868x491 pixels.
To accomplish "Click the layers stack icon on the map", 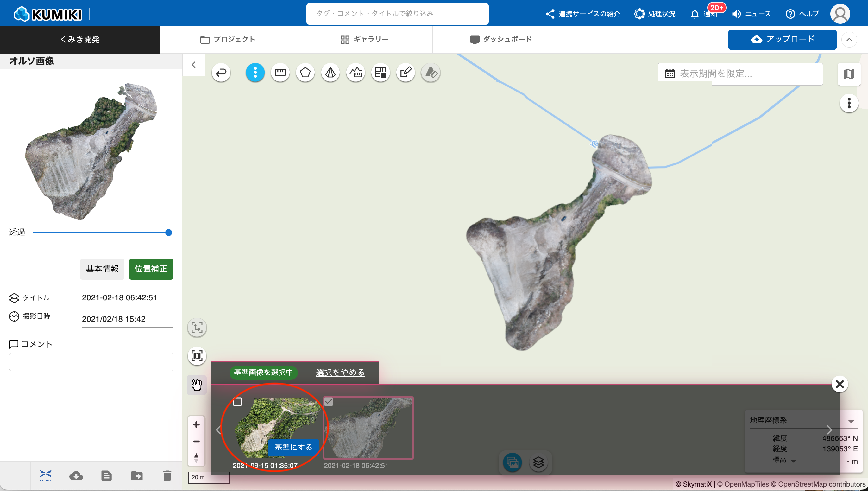I will [x=538, y=462].
